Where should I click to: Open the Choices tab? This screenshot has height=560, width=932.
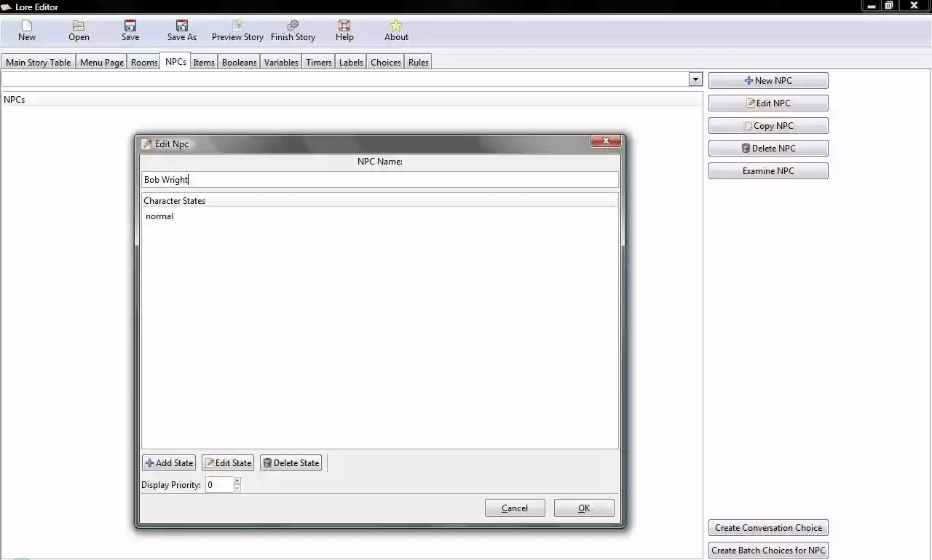[x=385, y=62]
